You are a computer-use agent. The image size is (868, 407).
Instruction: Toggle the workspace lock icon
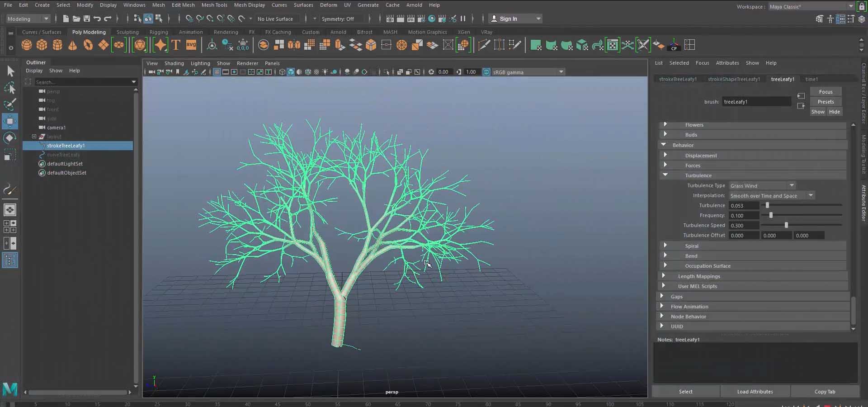tap(862, 7)
